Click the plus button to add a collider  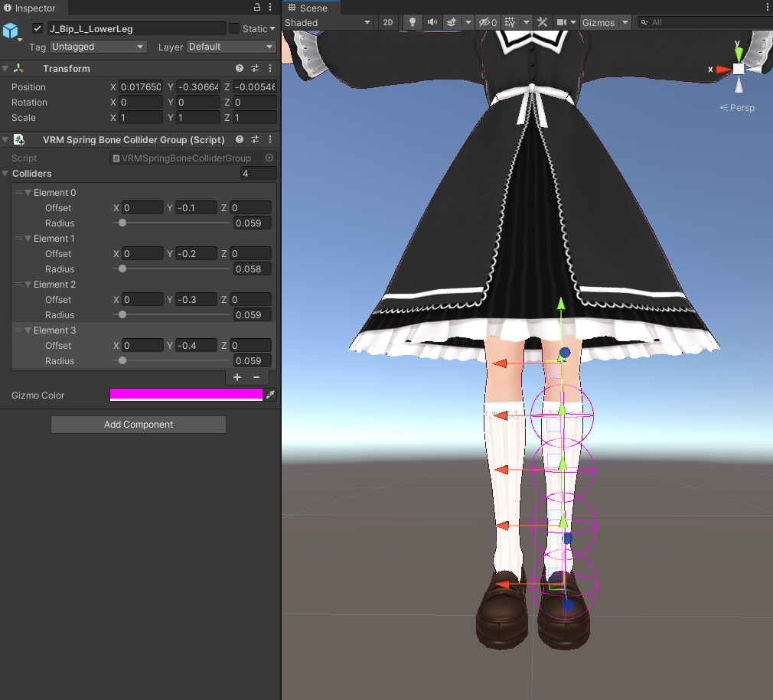click(237, 377)
